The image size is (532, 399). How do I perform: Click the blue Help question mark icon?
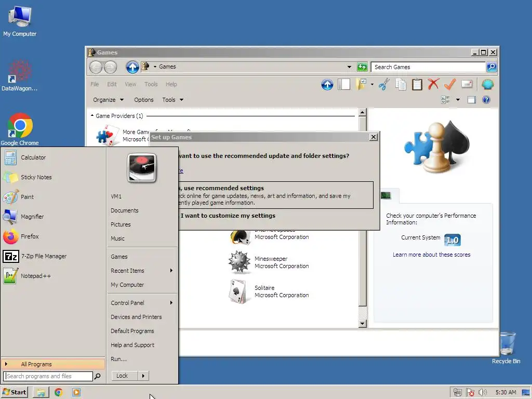click(x=486, y=100)
